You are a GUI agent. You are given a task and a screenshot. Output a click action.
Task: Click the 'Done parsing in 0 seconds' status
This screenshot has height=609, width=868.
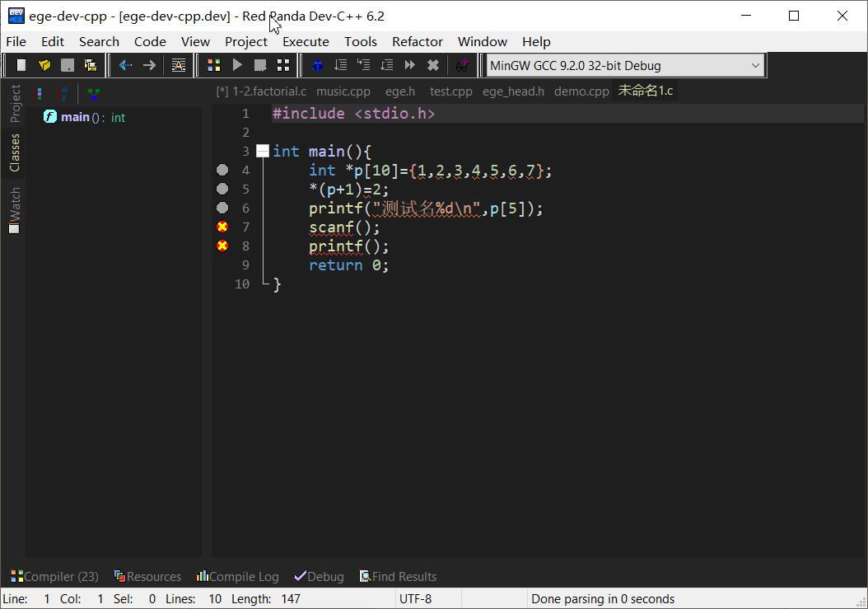603,599
